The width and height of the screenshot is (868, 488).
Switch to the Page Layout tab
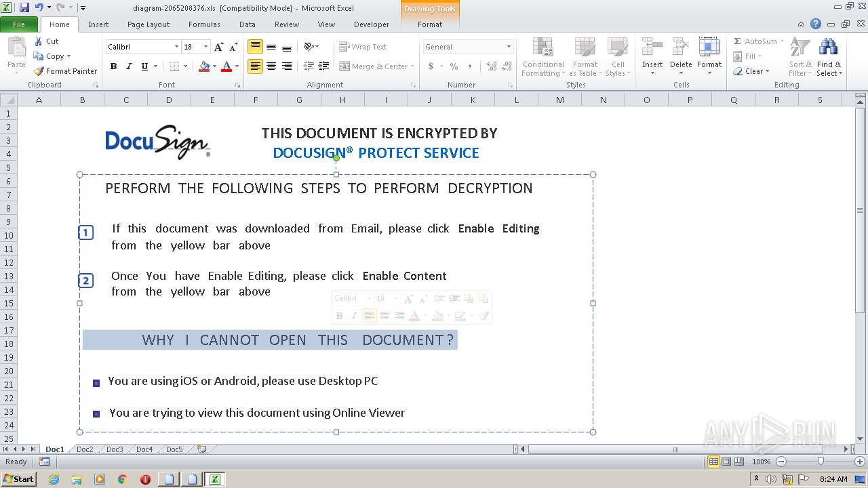[x=149, y=24]
